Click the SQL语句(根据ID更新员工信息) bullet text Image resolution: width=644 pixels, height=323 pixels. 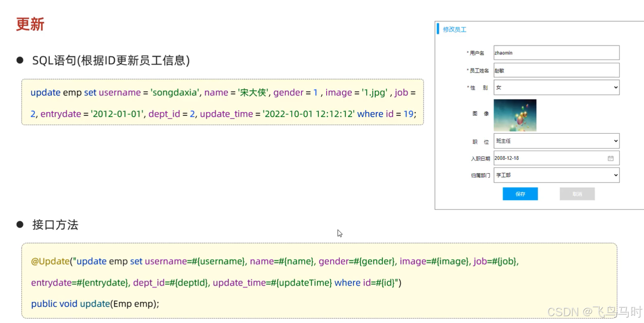pyautogui.click(x=111, y=60)
